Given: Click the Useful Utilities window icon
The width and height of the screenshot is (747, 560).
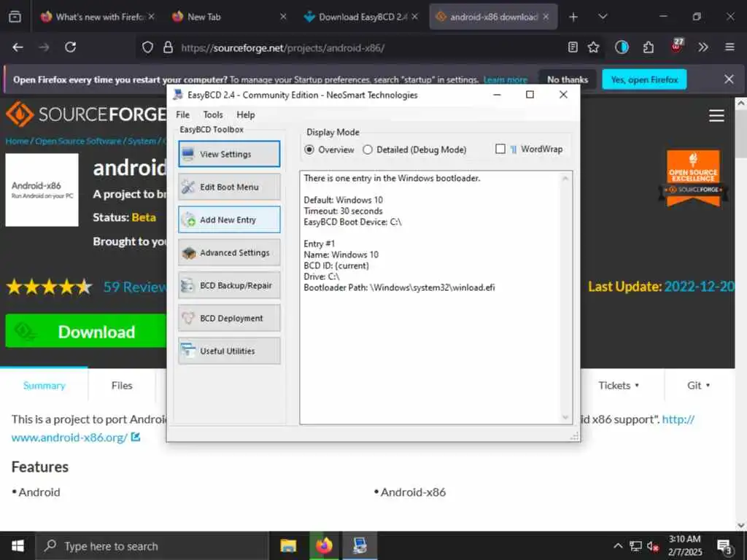Looking at the screenshot, I should [187, 351].
